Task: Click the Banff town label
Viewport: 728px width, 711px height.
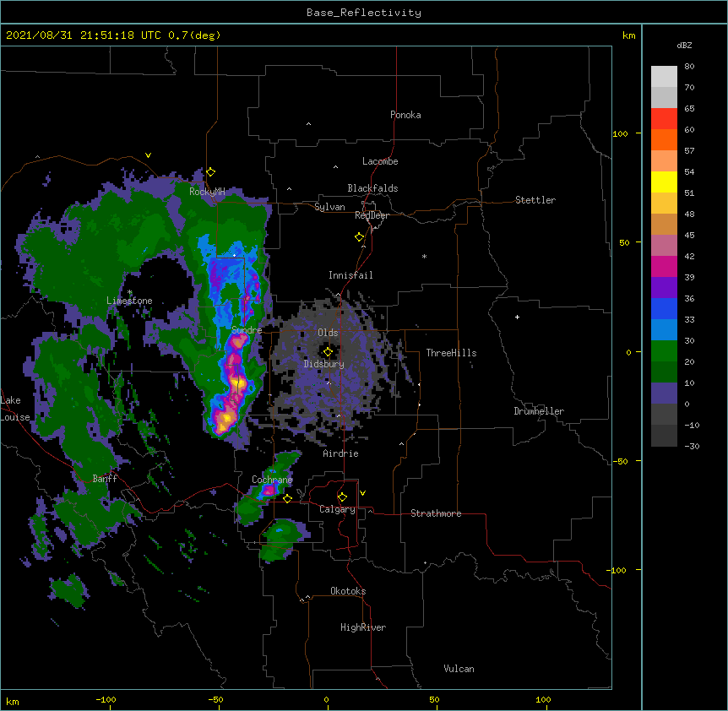Action: [105, 479]
